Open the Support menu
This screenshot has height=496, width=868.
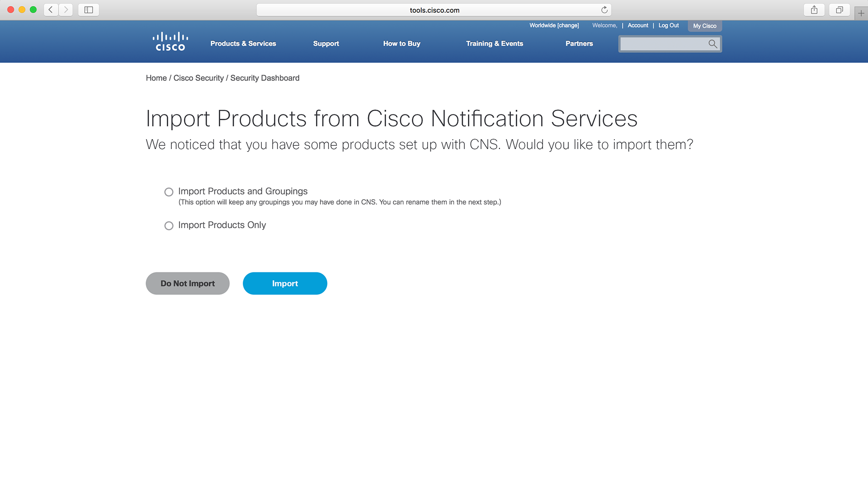325,43
